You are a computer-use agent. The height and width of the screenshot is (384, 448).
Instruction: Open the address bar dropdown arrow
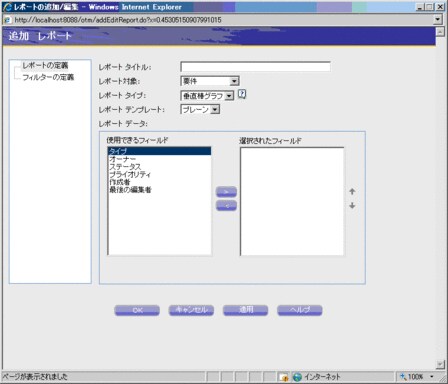438,20
